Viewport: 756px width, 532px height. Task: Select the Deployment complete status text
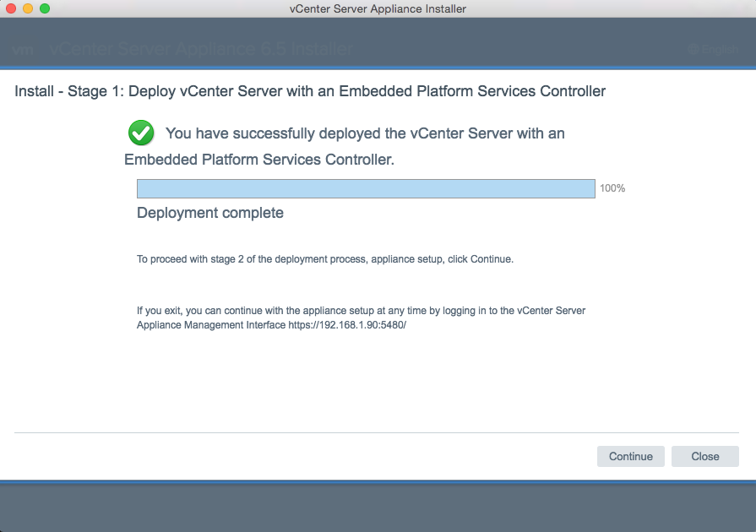[x=209, y=213]
